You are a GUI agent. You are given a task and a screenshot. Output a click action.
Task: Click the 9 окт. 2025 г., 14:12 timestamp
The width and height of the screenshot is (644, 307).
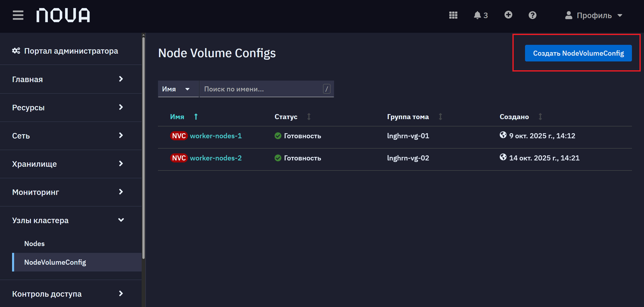pos(542,136)
